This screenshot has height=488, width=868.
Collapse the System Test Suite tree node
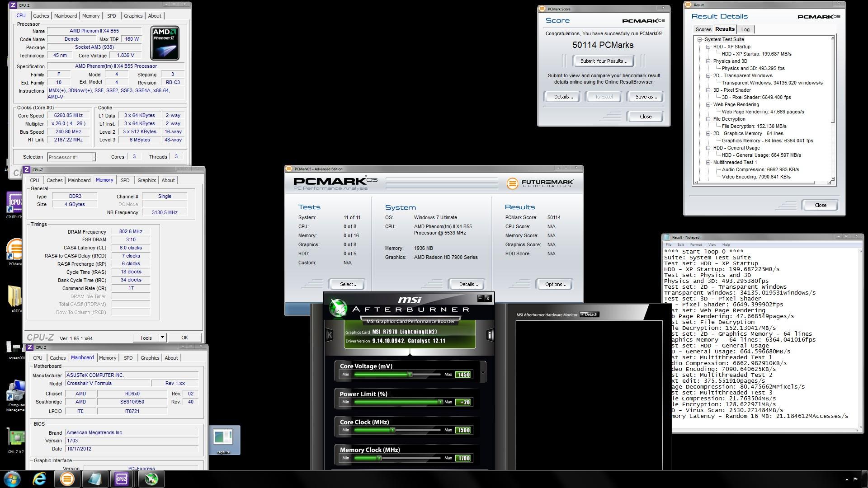click(700, 39)
